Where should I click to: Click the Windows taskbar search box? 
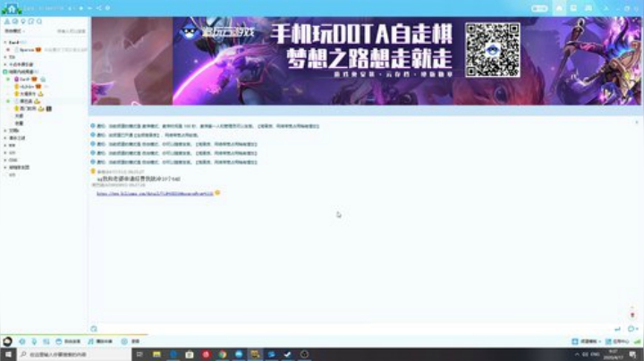pos(74,354)
